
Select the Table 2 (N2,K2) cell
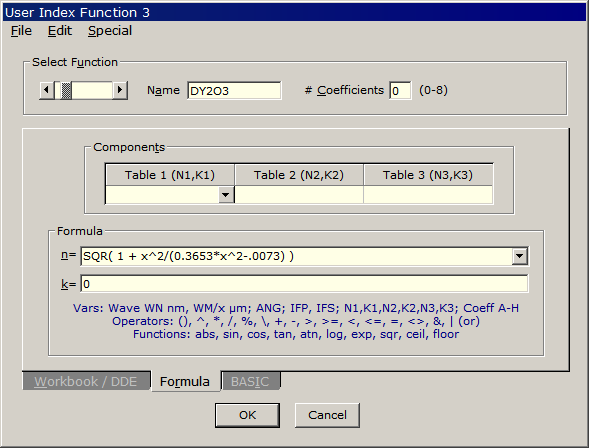299,195
